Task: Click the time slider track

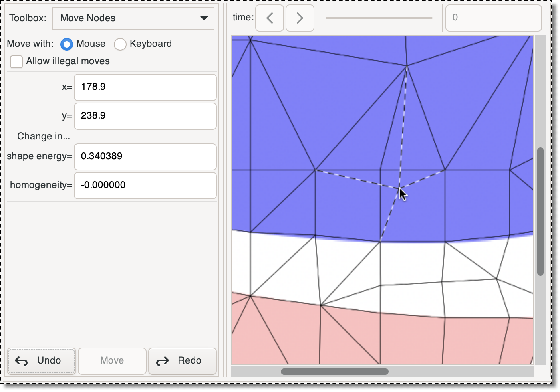Action: pos(379,18)
